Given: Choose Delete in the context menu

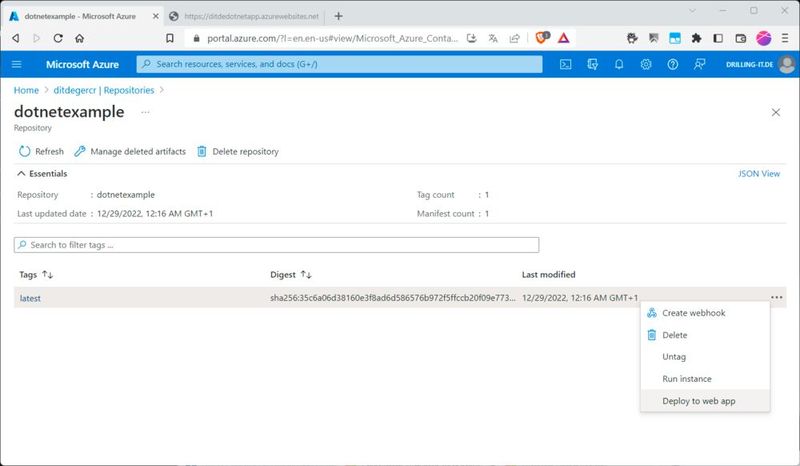Looking at the screenshot, I should click(x=705, y=335).
